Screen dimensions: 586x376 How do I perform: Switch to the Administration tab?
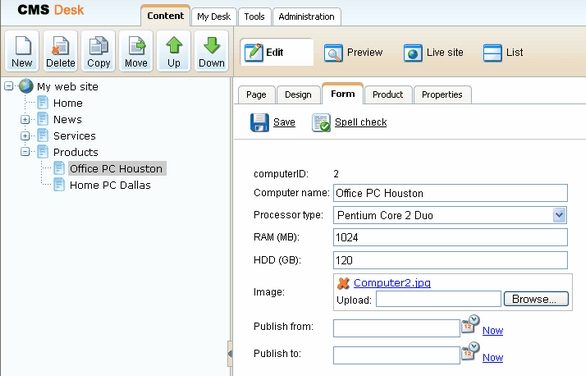(306, 17)
